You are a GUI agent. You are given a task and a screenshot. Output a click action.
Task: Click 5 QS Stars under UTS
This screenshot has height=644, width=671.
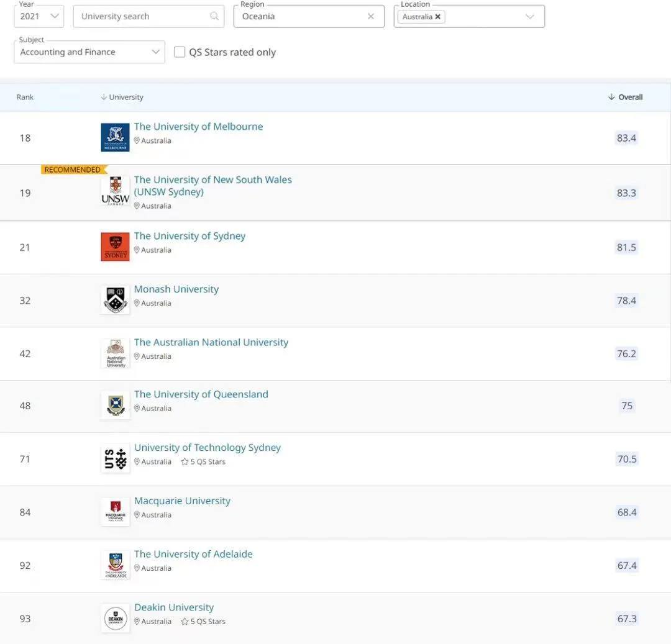click(x=203, y=462)
